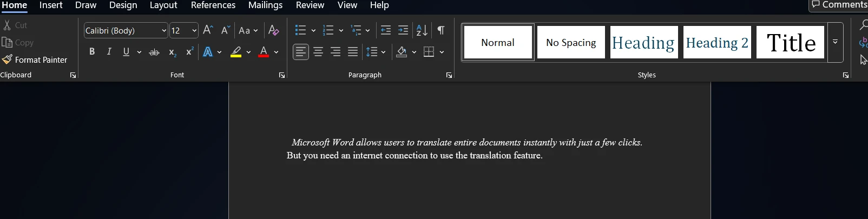Screen dimensions: 868x219
Task: Apply superscript formatting
Action: pos(189,52)
